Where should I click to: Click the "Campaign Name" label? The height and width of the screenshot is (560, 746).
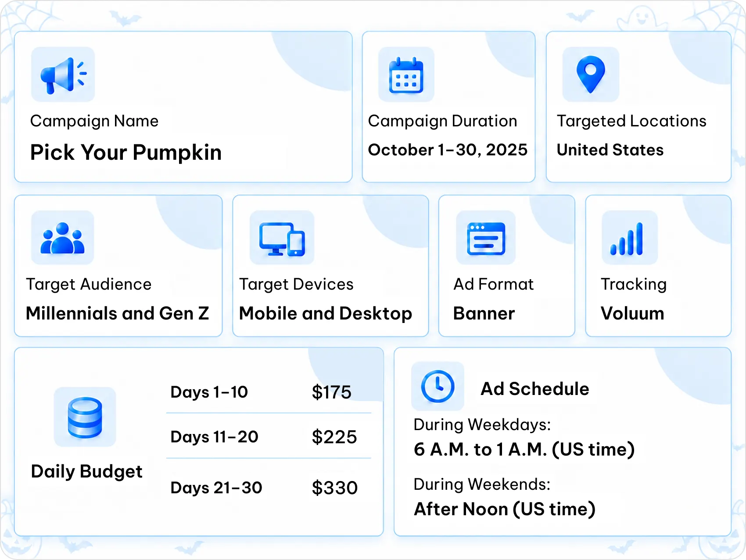(94, 121)
